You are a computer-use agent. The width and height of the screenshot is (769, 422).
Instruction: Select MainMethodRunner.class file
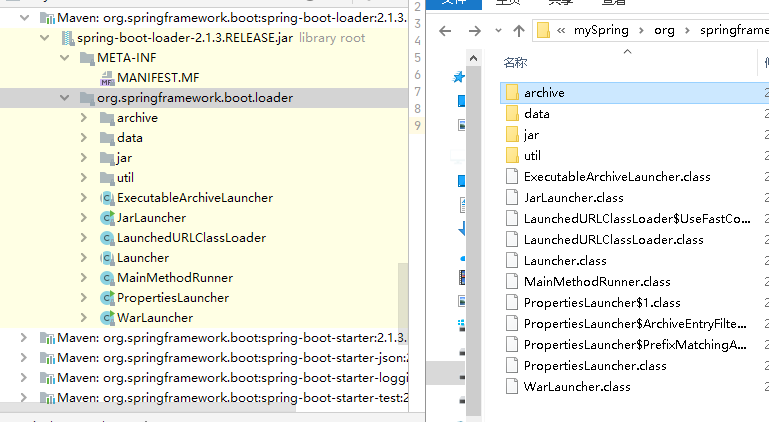(634, 282)
